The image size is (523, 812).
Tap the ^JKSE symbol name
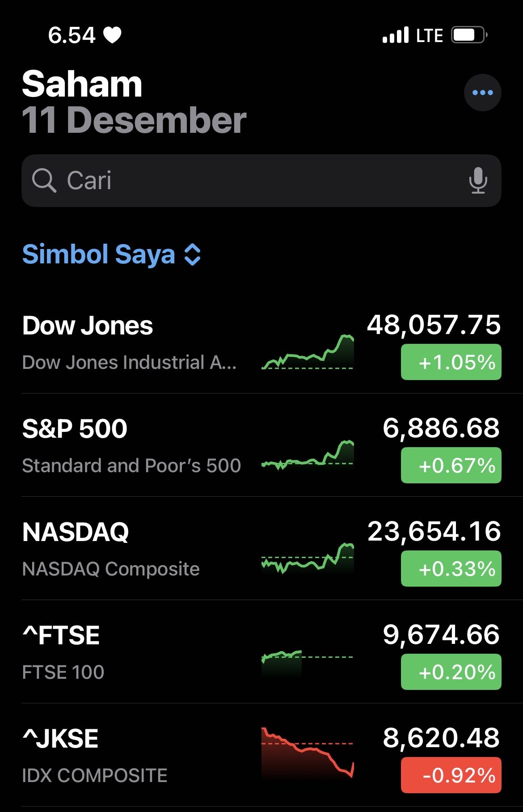click(x=60, y=739)
